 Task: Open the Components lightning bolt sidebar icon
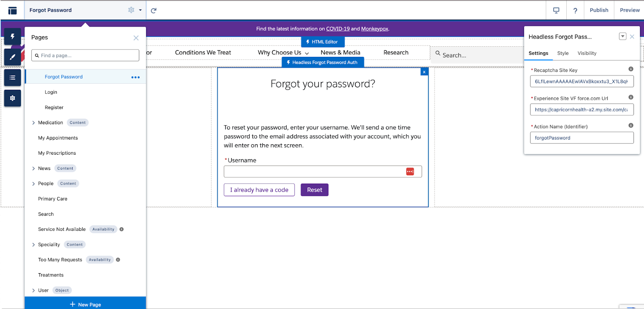pyautogui.click(x=12, y=37)
